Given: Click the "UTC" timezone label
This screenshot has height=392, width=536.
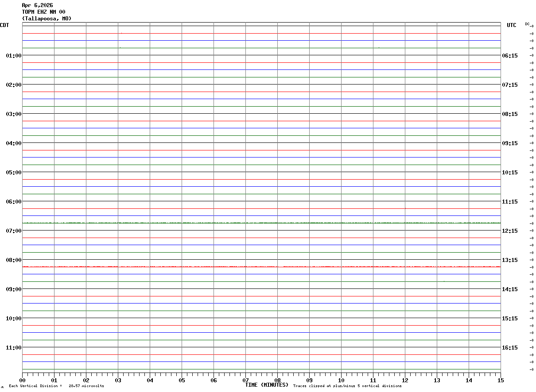Looking at the screenshot, I should (x=512, y=25).
